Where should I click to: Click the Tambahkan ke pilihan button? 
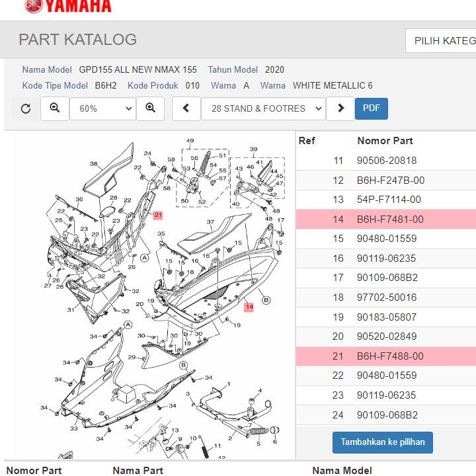(382, 442)
